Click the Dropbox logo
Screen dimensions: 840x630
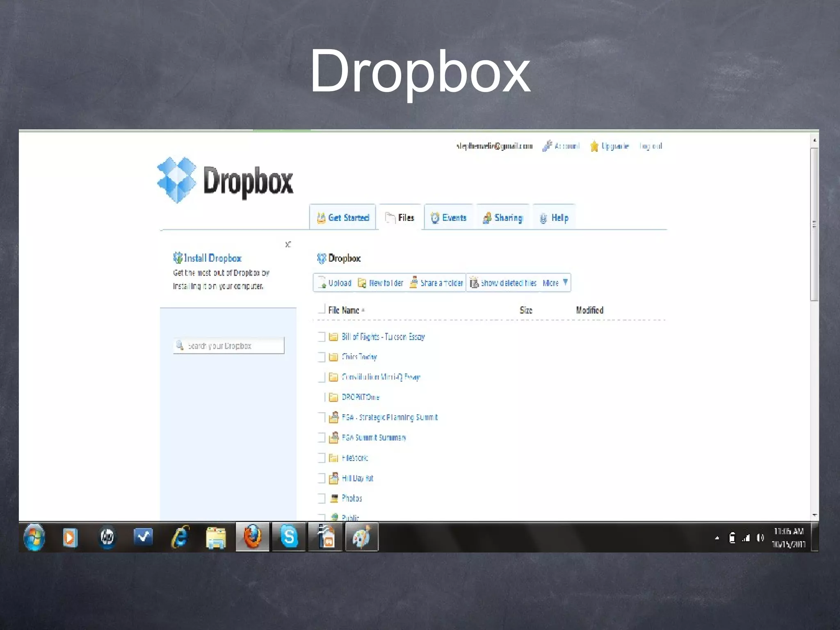tap(225, 180)
